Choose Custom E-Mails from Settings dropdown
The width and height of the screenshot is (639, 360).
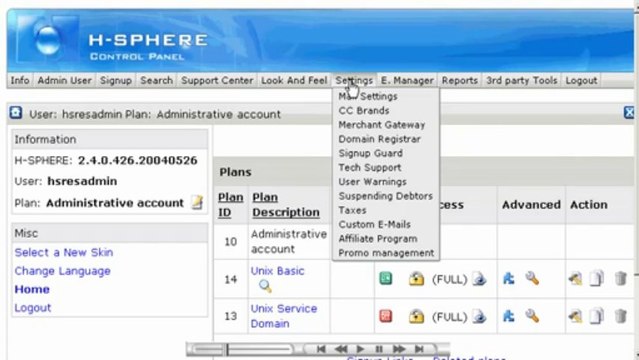[x=375, y=225]
